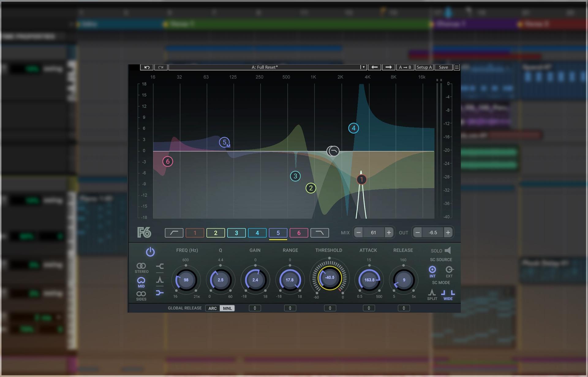Set band to STEREO mode
This screenshot has width=588, height=377.
pos(141,268)
